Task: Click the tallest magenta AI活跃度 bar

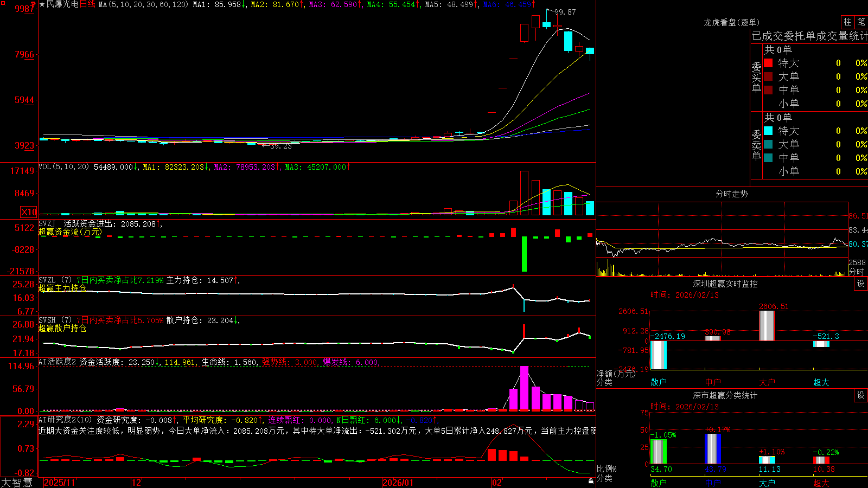Action: tap(524, 388)
